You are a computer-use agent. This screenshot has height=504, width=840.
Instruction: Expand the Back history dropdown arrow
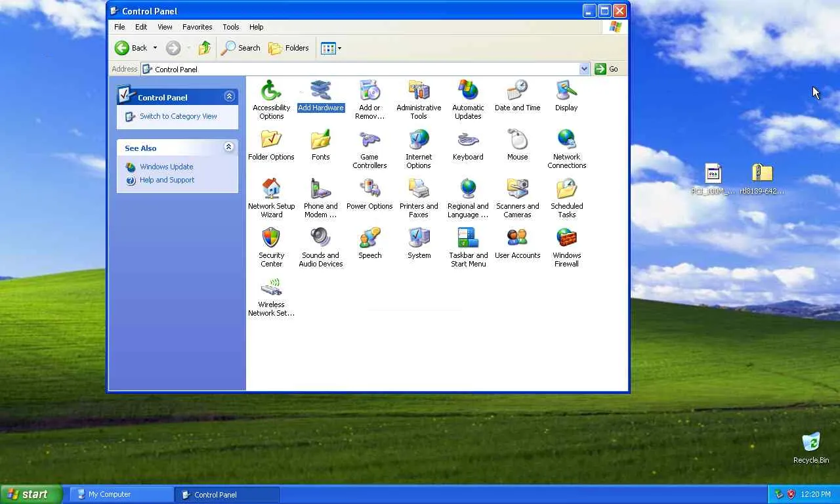pos(155,48)
